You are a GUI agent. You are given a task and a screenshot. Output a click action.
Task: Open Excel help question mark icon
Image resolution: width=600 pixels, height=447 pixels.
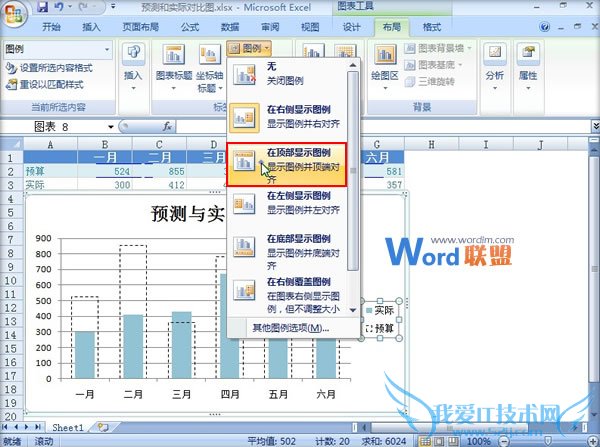tap(545, 27)
